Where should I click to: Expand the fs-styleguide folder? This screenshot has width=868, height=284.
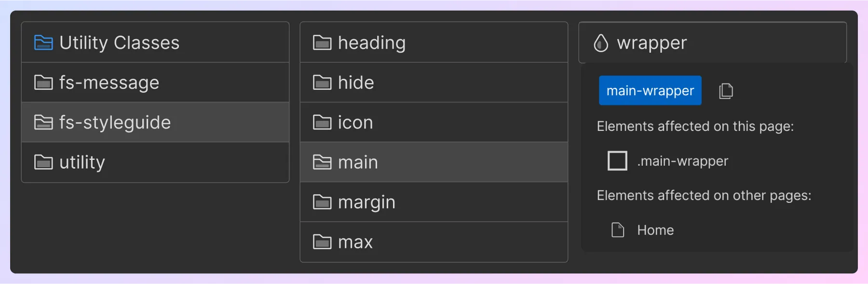tap(114, 122)
